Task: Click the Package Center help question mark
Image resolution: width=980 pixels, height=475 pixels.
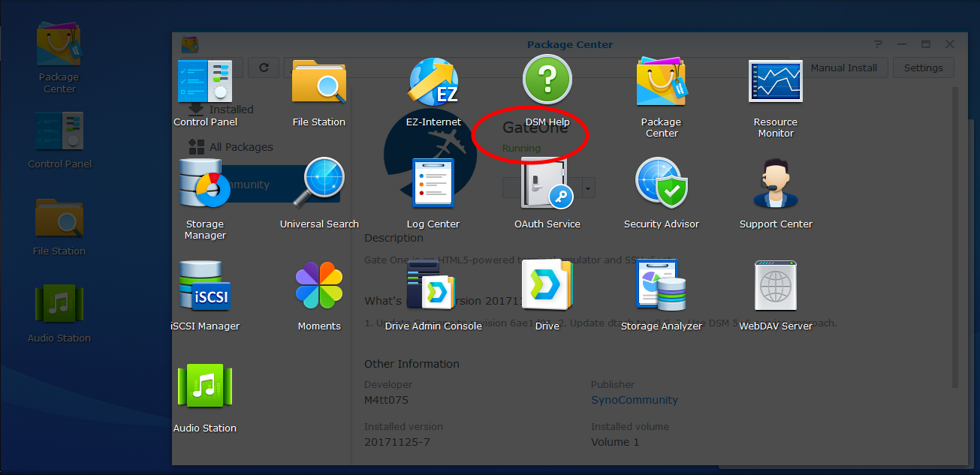Action: [879, 44]
